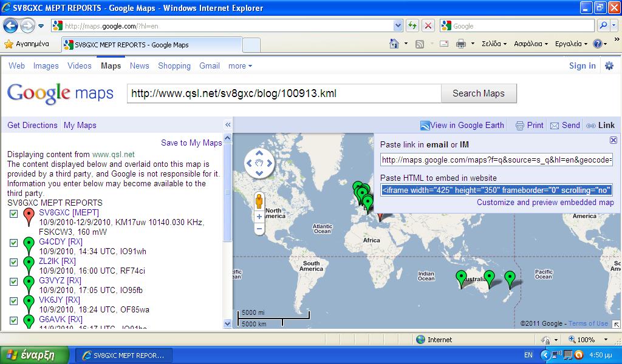Image resolution: width=622 pixels, height=364 pixels.
Task: Open the έναρξη Start button
Action: (x=35, y=355)
